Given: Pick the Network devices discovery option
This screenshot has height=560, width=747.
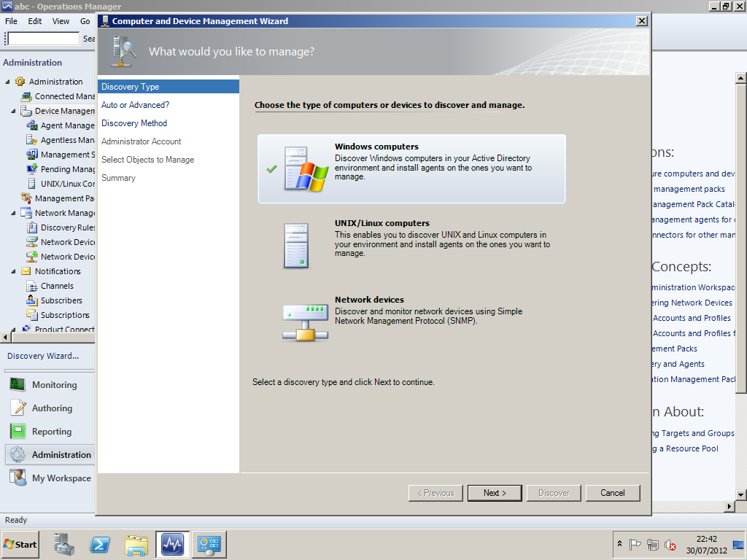Looking at the screenshot, I should click(x=411, y=322).
